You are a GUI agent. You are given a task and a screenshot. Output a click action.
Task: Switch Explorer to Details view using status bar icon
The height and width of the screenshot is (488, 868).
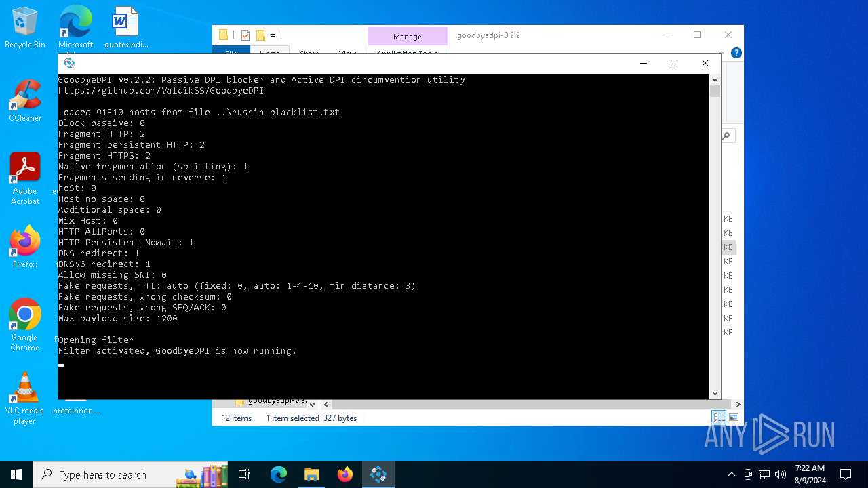pos(718,418)
